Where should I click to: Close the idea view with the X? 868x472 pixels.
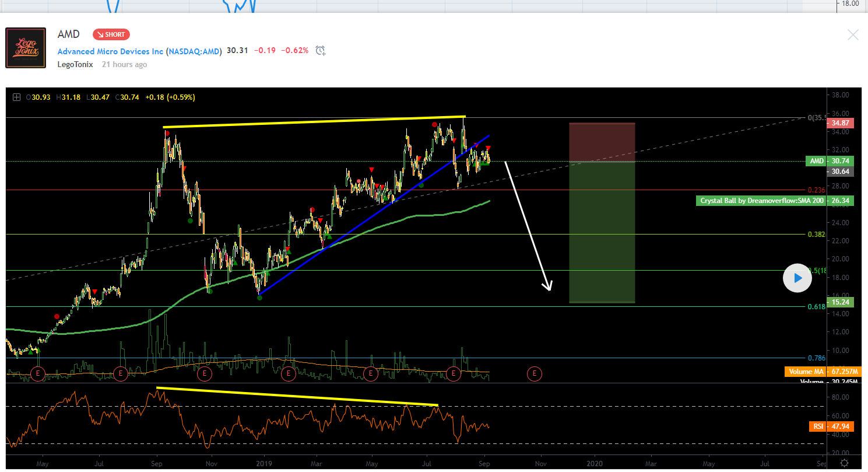(x=853, y=34)
